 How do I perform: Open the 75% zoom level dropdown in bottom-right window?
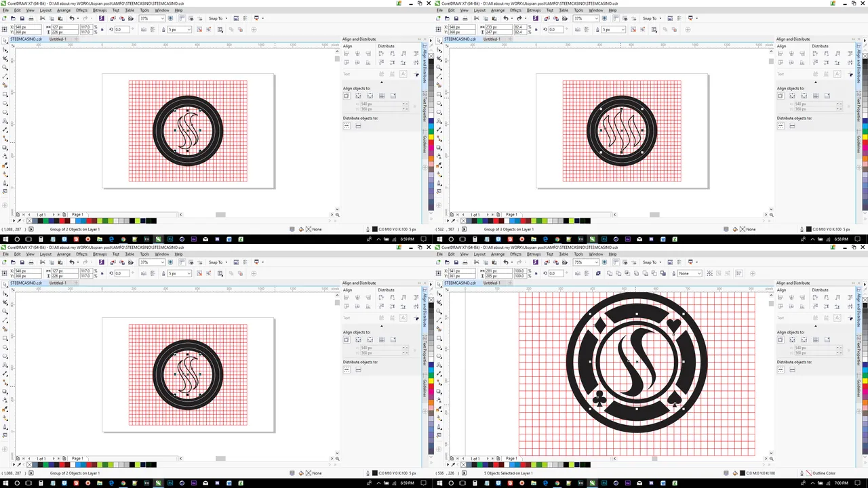tap(596, 262)
